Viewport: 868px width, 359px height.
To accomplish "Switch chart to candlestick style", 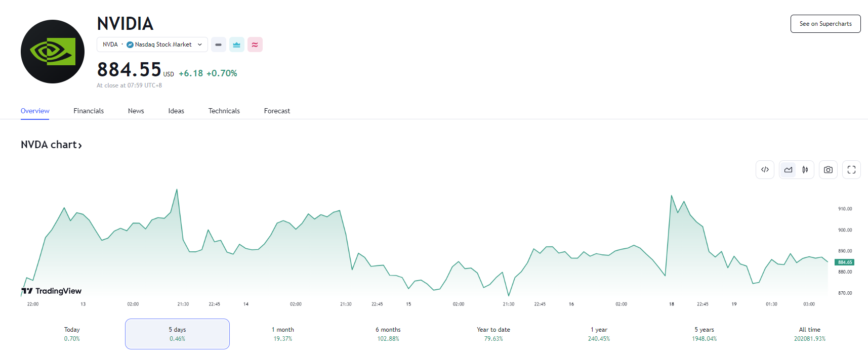I will 805,170.
